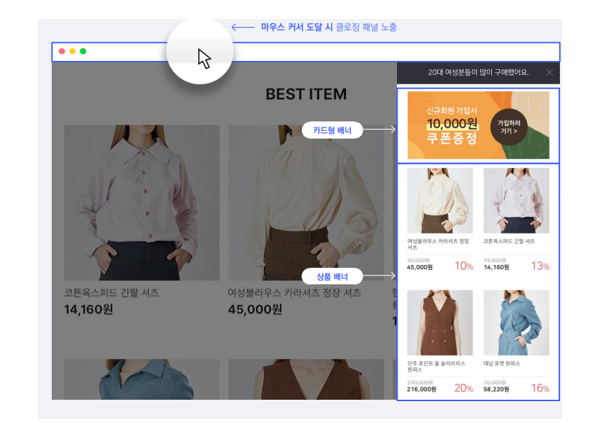Click large pink shirt image in BEST ITEM
This screenshot has height=439, width=592.
click(142, 203)
